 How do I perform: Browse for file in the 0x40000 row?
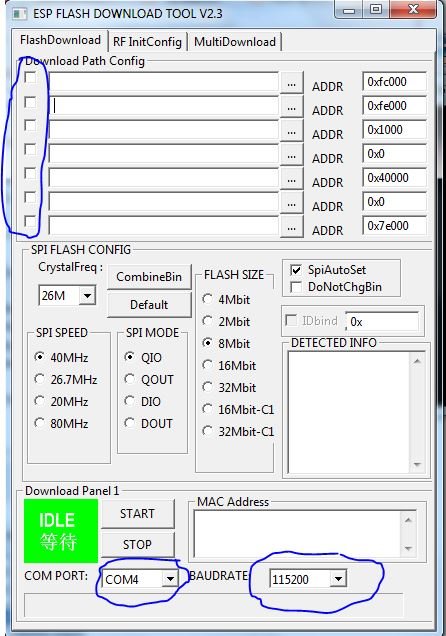(291, 179)
